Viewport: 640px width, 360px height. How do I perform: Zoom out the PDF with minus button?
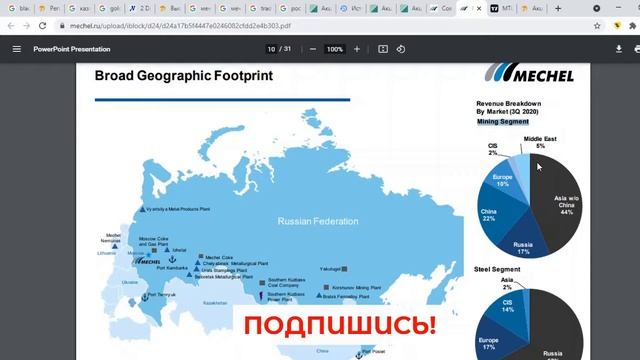click(313, 49)
